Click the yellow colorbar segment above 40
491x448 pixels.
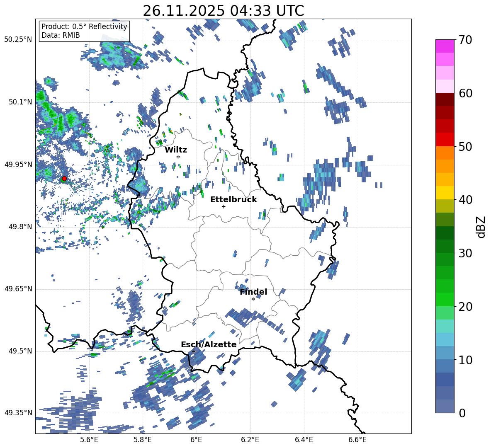(445, 193)
